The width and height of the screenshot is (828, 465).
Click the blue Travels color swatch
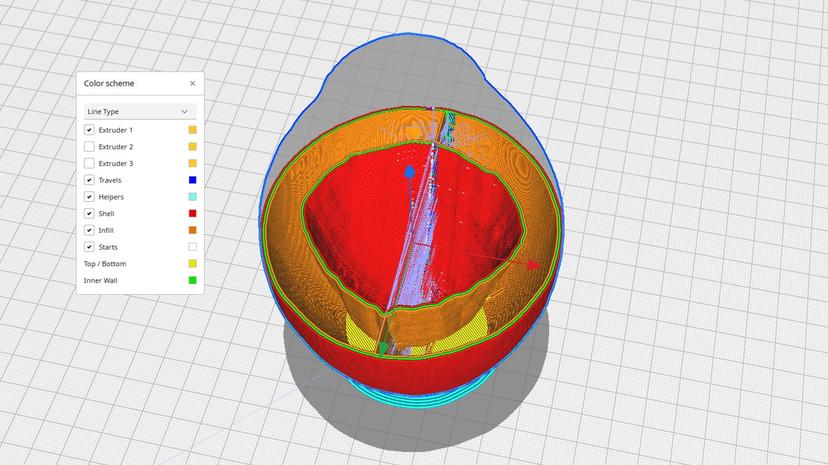point(192,180)
